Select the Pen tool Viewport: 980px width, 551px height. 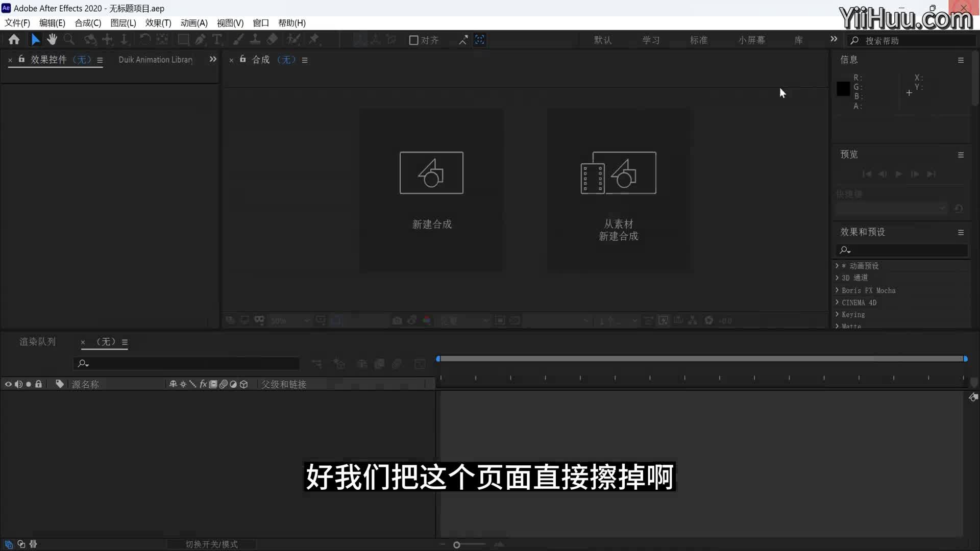click(x=200, y=40)
